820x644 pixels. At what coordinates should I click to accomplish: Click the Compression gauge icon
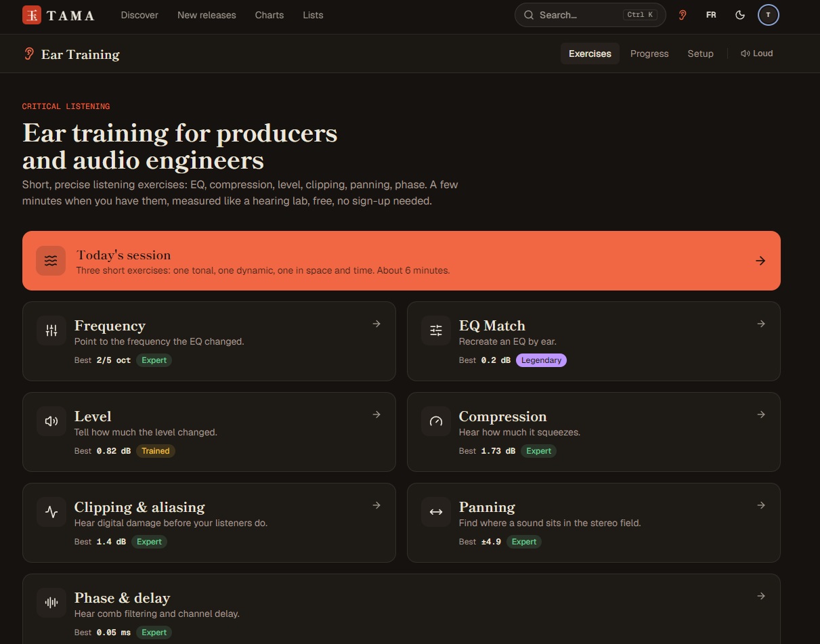coord(436,421)
